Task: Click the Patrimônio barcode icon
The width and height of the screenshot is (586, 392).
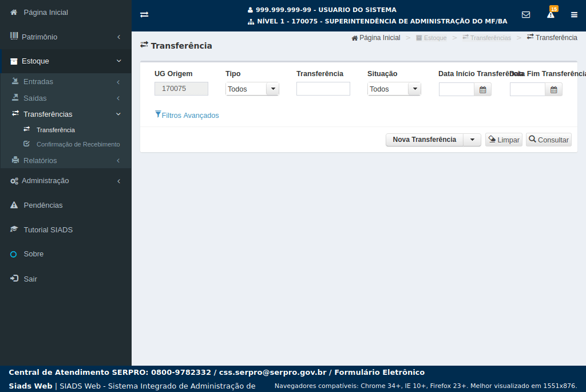Action: click(14, 36)
